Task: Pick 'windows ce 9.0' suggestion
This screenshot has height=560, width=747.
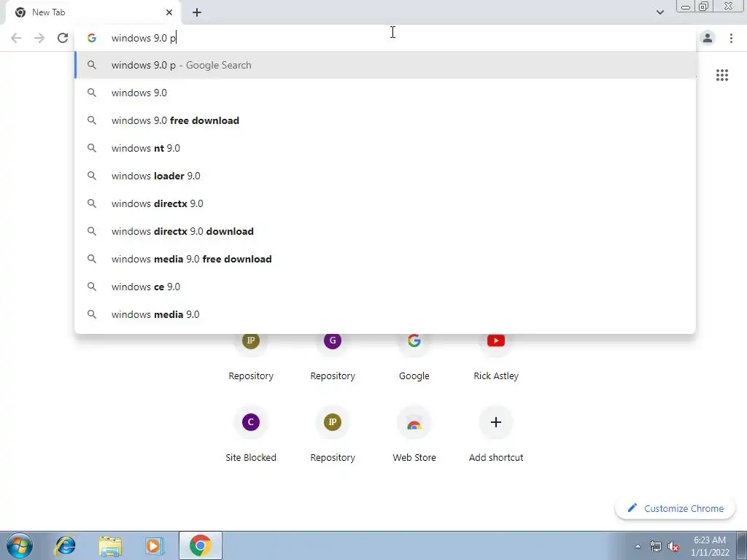Action: click(385, 287)
